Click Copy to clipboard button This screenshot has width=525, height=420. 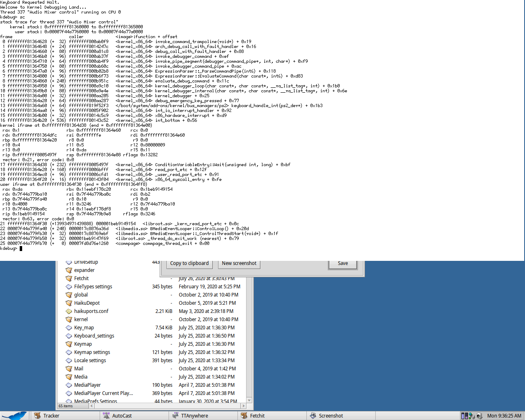pos(189,263)
